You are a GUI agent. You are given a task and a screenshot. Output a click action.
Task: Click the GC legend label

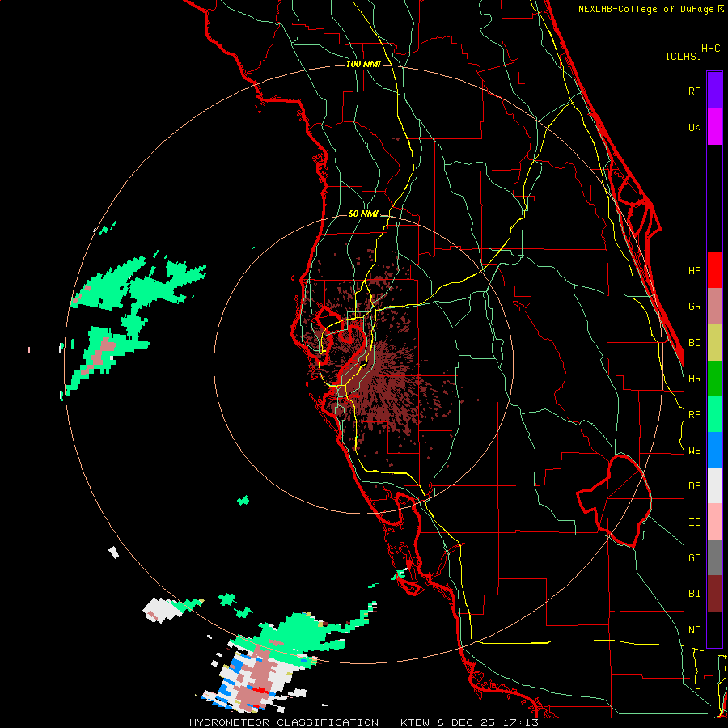(695, 558)
